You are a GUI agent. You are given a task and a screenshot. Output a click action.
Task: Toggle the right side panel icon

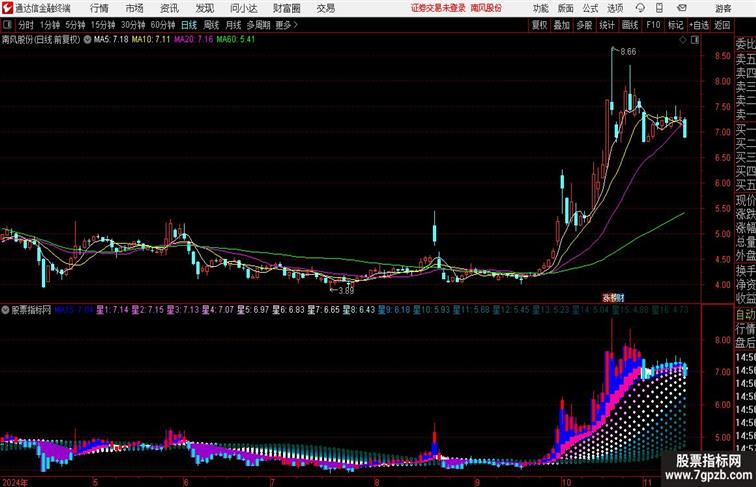(x=695, y=40)
